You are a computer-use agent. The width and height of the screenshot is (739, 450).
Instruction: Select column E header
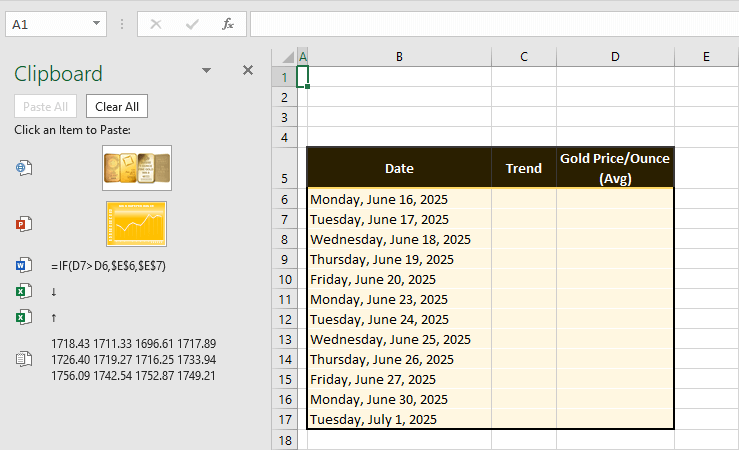(x=706, y=57)
